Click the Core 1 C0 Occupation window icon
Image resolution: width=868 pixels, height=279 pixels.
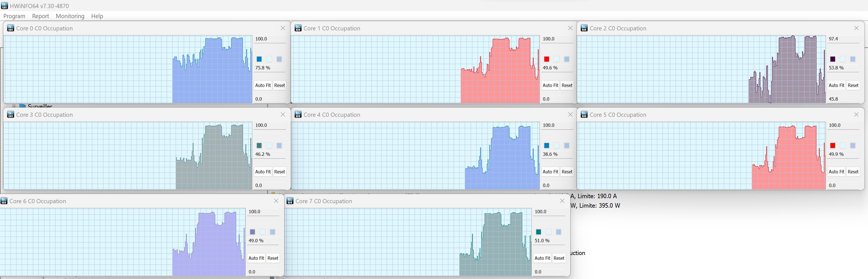[x=298, y=28]
